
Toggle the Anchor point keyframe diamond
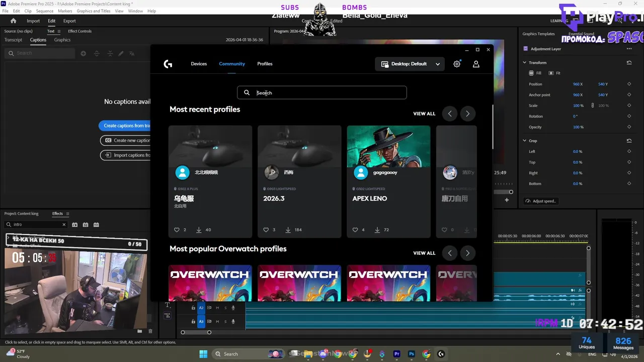coord(629,95)
